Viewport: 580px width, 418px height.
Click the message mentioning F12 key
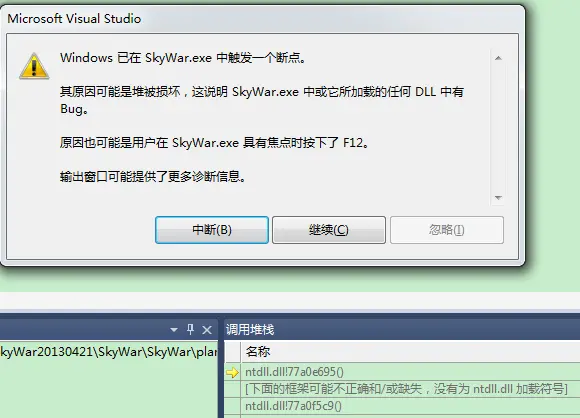pos(215,142)
